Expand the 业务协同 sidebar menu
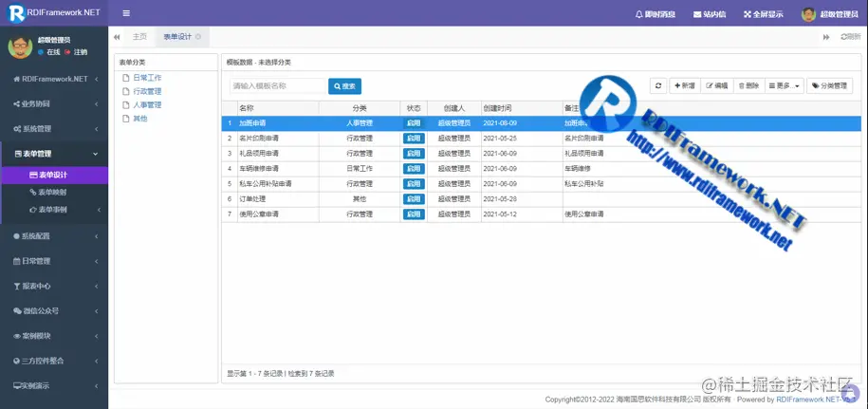868x409 pixels. [54, 104]
